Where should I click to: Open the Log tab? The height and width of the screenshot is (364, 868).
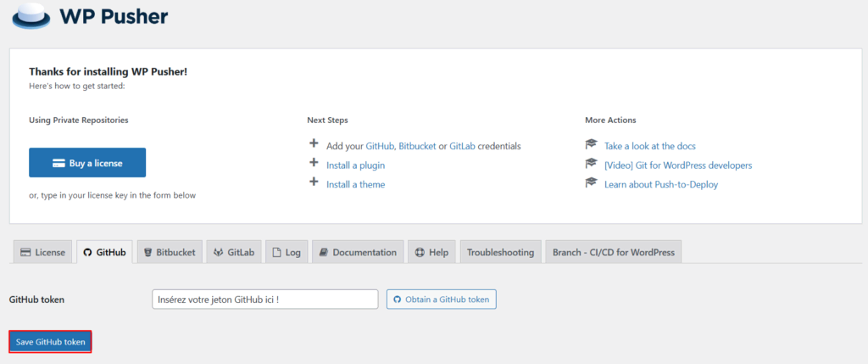pos(287,252)
